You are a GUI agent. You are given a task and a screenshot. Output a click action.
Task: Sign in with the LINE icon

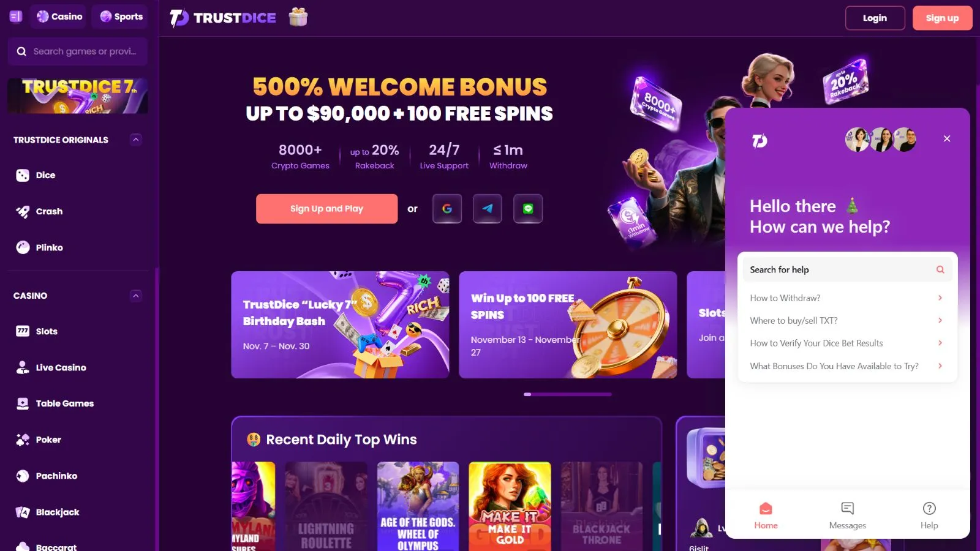tap(528, 209)
